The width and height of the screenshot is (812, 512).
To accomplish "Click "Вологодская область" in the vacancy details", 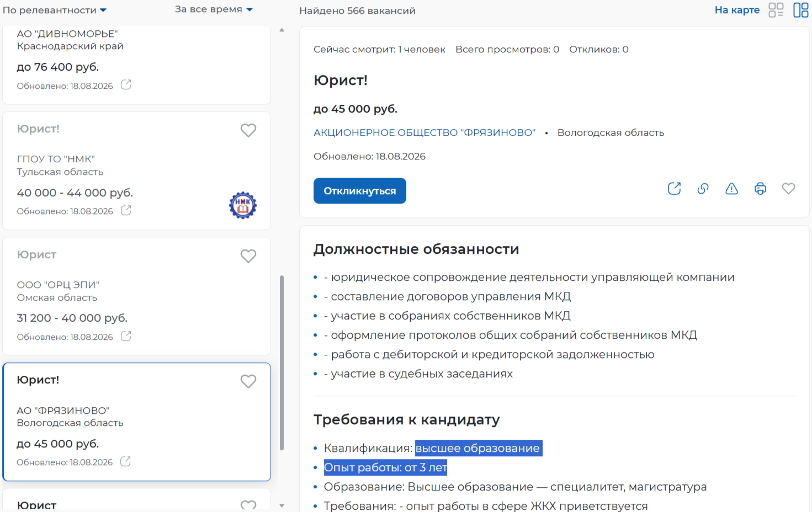I will [611, 133].
